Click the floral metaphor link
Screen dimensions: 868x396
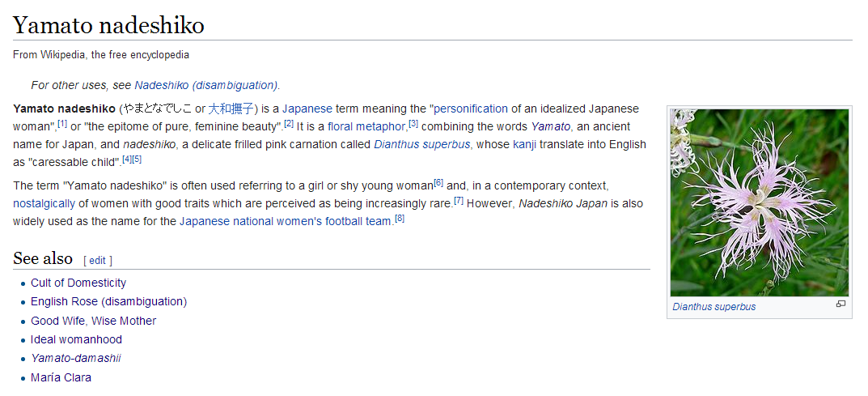(366, 126)
